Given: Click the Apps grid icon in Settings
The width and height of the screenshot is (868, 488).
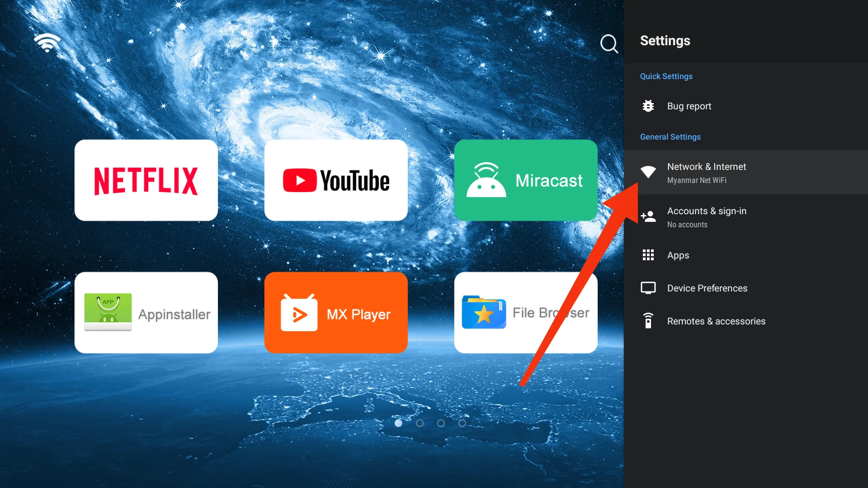Looking at the screenshot, I should [x=647, y=254].
